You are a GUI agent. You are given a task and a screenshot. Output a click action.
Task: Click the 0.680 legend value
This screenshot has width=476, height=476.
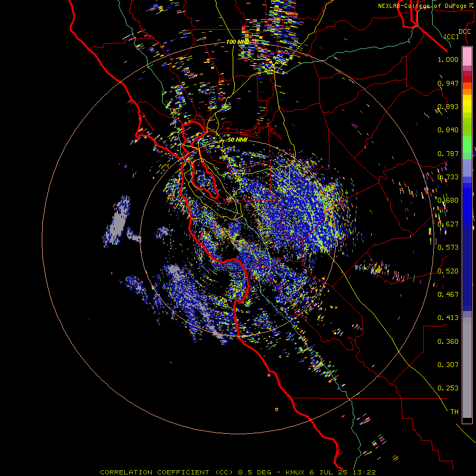click(x=448, y=200)
